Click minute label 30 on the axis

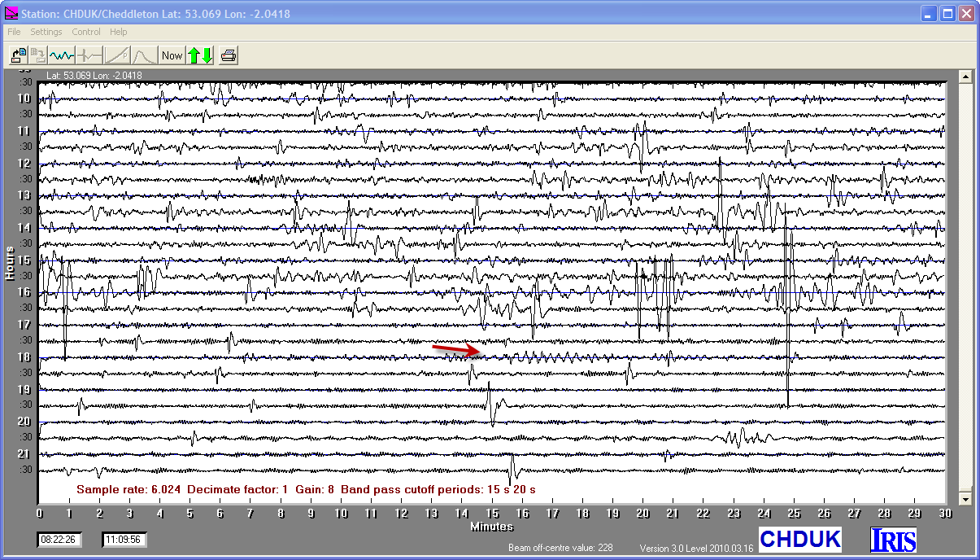[x=944, y=514]
